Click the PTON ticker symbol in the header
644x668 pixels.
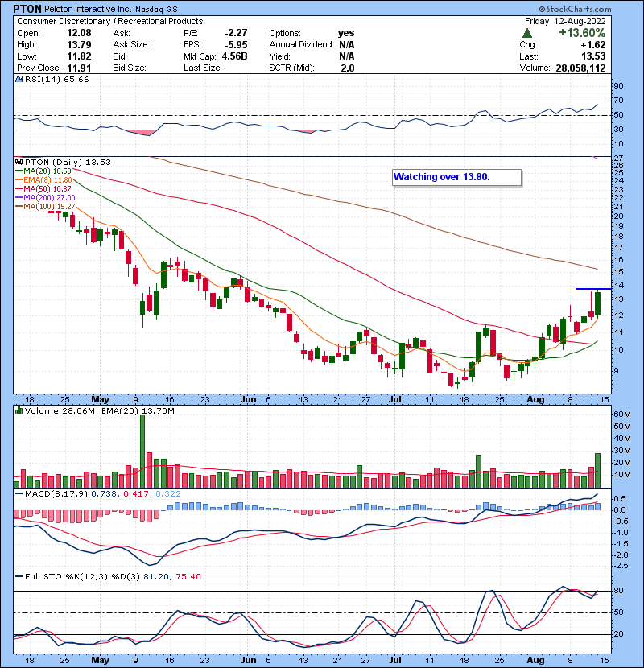click(x=27, y=9)
